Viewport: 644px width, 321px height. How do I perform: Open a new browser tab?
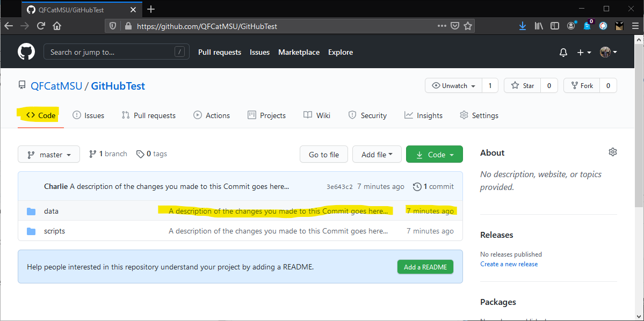(x=151, y=9)
